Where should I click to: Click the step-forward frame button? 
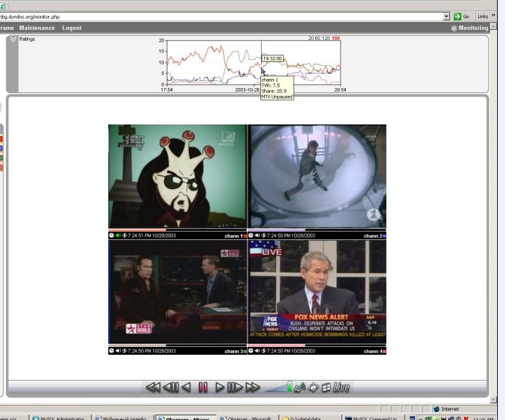click(235, 387)
